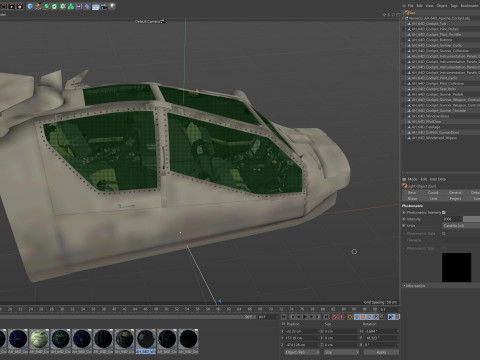Click the Render View clapperboard icon
This screenshot has width=480, height=360.
pos(3,6)
